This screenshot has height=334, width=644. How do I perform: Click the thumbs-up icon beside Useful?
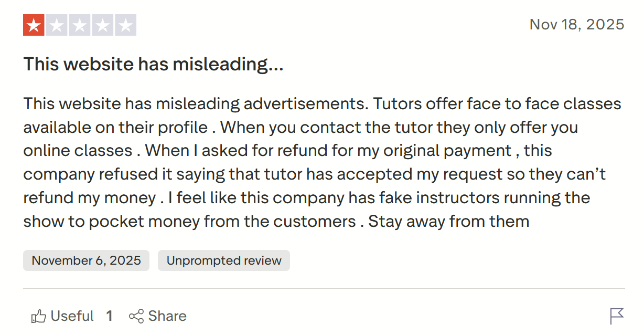click(x=39, y=316)
